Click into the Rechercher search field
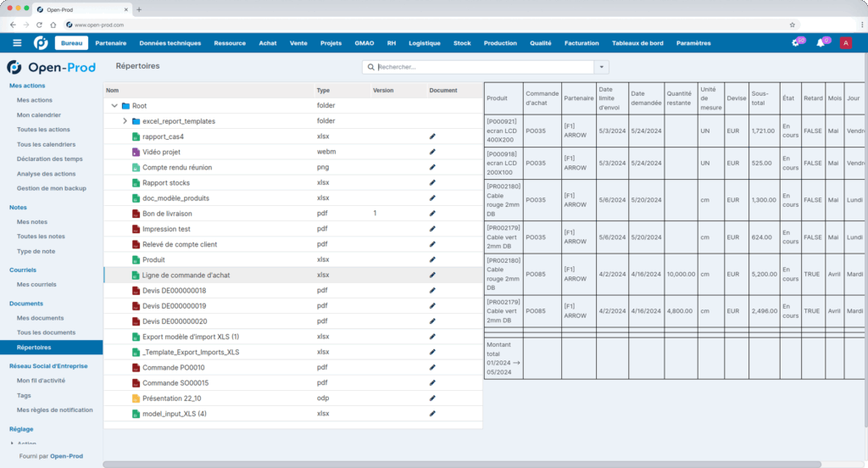The image size is (868, 468). (478, 67)
